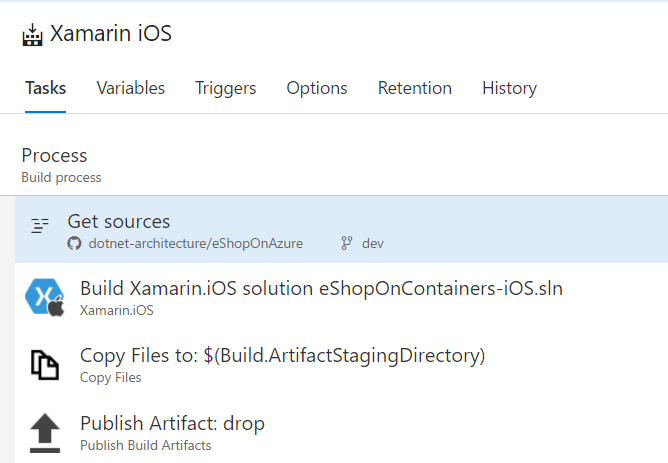Select the Copy Files to task title
The width and height of the screenshot is (668, 463).
click(282, 356)
